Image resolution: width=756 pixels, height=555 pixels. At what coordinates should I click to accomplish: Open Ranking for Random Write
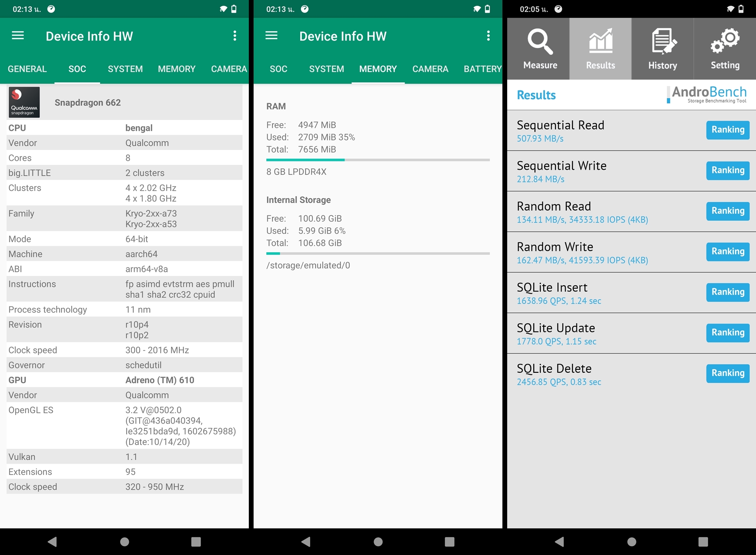[728, 251]
